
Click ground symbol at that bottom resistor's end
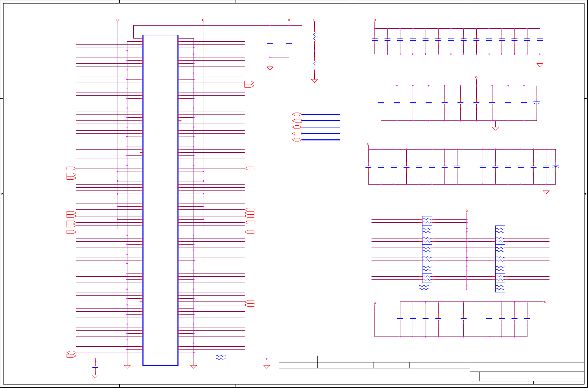[267, 367]
